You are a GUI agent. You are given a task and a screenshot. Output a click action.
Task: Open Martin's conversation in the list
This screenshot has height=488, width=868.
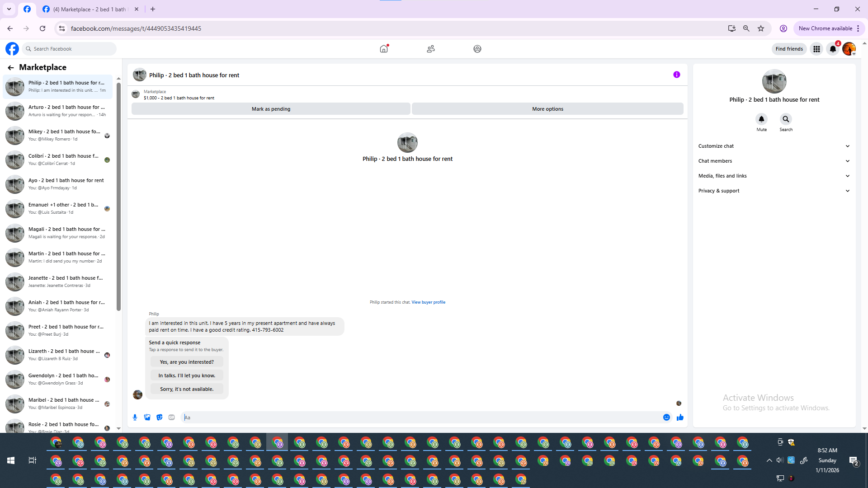coord(58,257)
